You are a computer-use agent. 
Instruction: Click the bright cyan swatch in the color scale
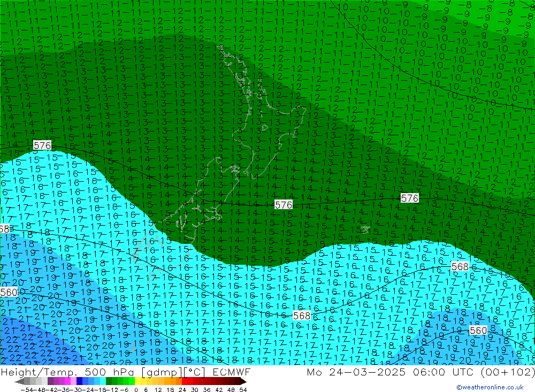[x=103, y=381]
